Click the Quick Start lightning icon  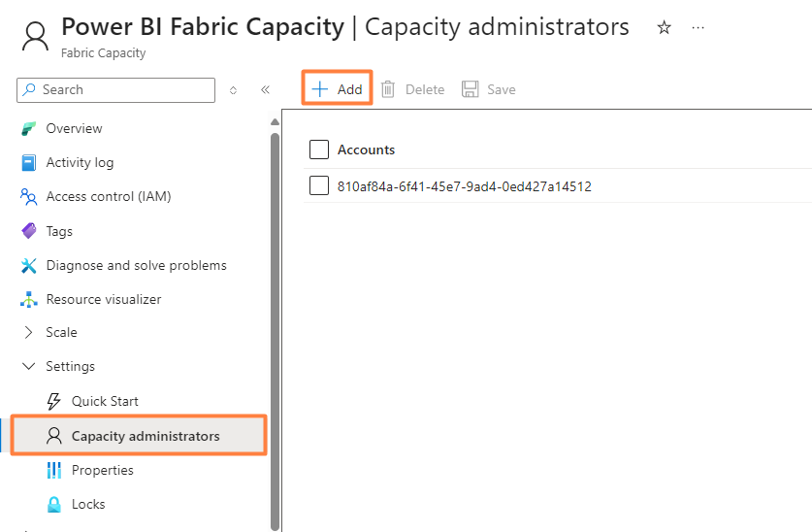click(x=53, y=401)
